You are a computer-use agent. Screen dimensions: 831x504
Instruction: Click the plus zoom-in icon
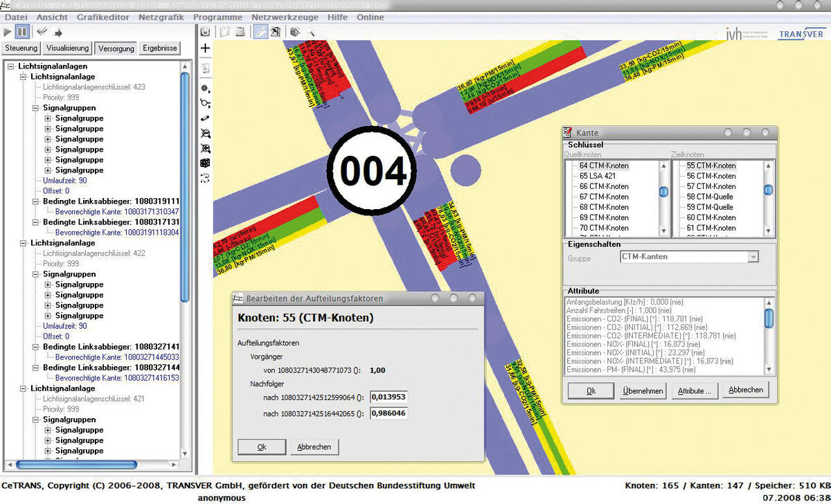(x=205, y=48)
